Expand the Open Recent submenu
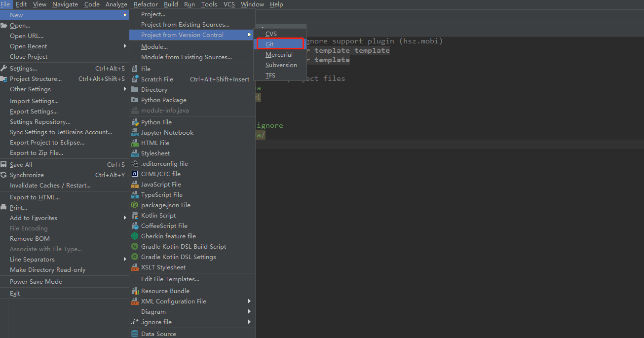Screen dimensions: 644x338 click(29, 46)
